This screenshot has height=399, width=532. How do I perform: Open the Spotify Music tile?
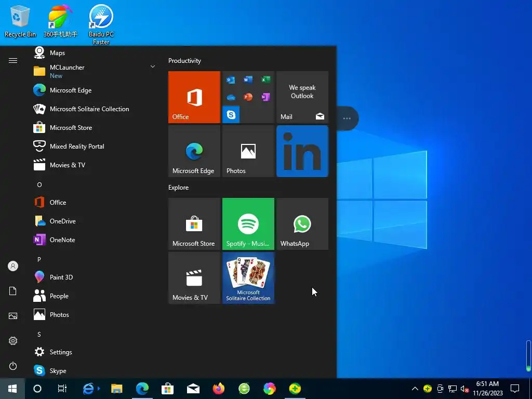point(248,224)
